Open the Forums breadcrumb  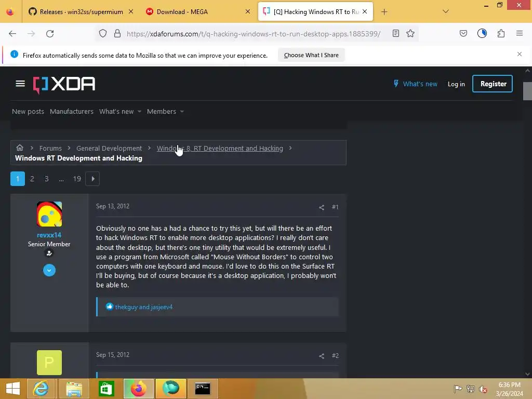tap(50, 148)
